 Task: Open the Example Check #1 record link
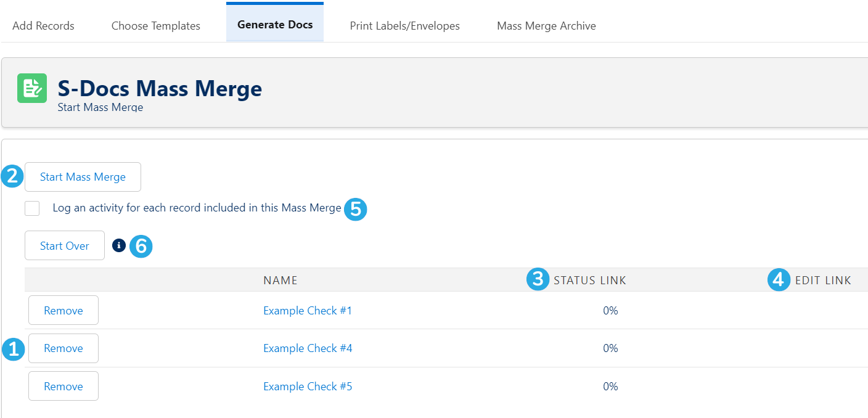click(308, 311)
